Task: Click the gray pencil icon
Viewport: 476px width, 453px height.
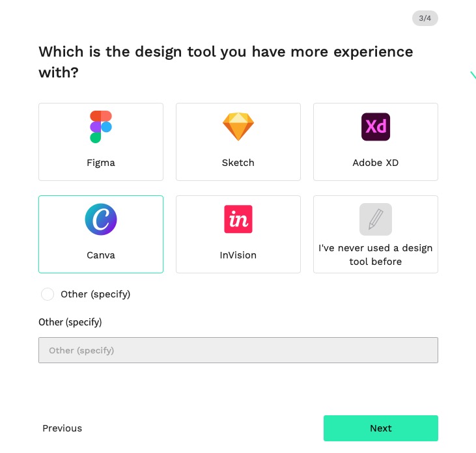Action: coord(376,219)
